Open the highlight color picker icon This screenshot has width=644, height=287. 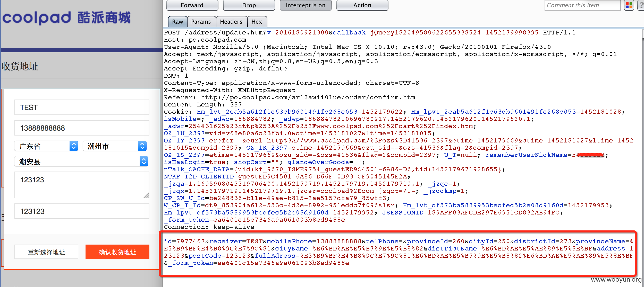(x=629, y=5)
